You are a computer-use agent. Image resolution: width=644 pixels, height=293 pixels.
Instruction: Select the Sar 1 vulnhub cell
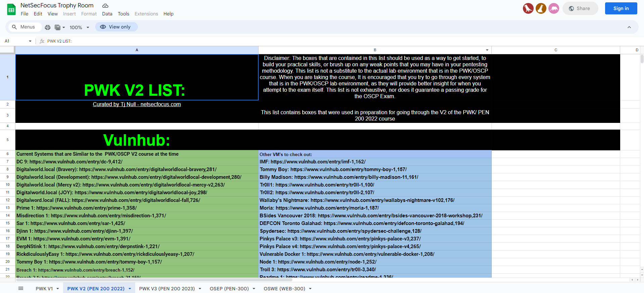pyautogui.click(x=137, y=223)
